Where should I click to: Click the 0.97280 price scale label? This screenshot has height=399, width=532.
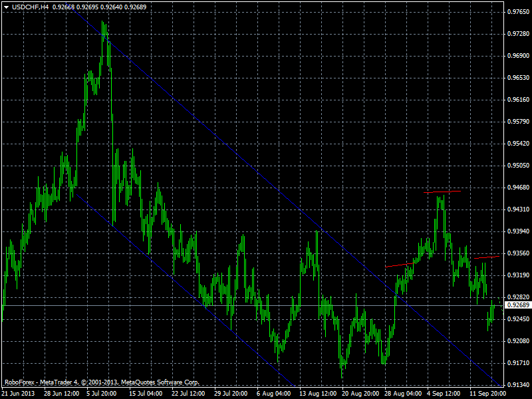[518, 34]
